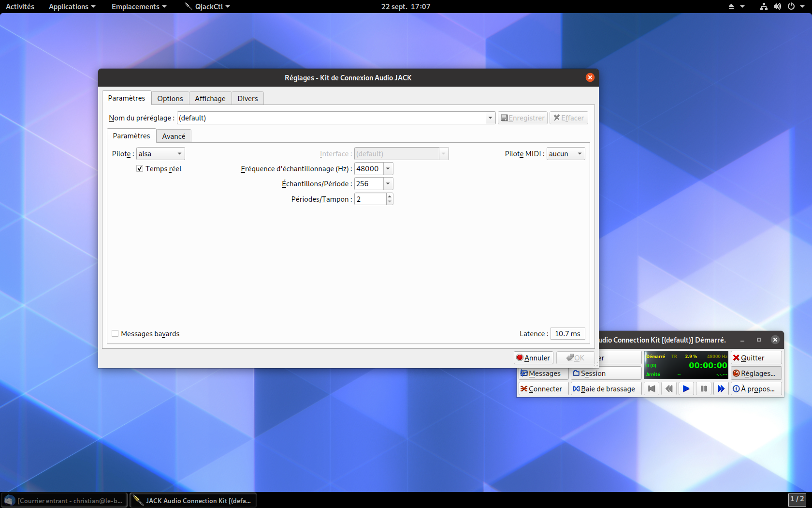This screenshot has width=812, height=508.
Task: Enable Messages bavards checkbox
Action: coord(115,333)
